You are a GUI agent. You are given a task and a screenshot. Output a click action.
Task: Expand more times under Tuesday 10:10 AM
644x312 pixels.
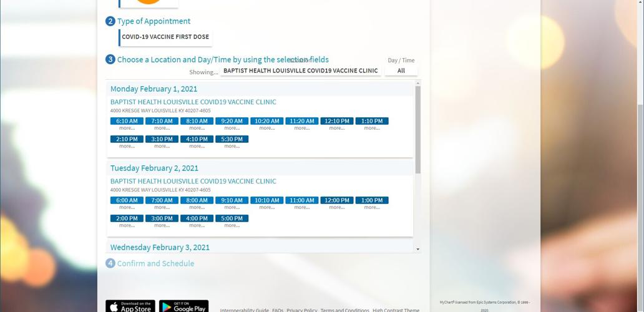coord(267,207)
